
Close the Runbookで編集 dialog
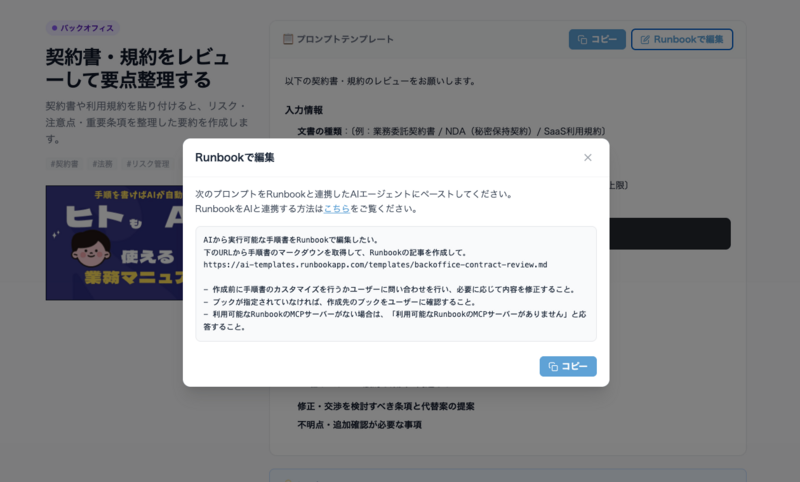coord(587,158)
